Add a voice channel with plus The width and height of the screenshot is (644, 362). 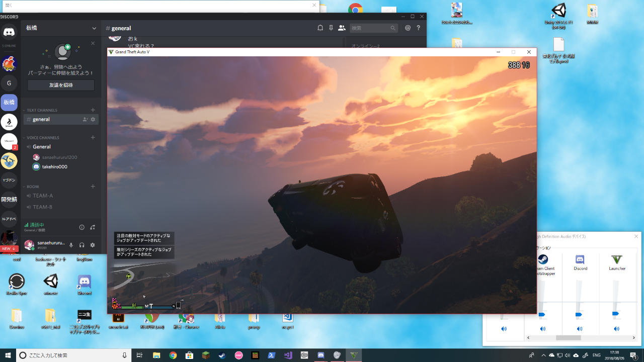coord(93,138)
